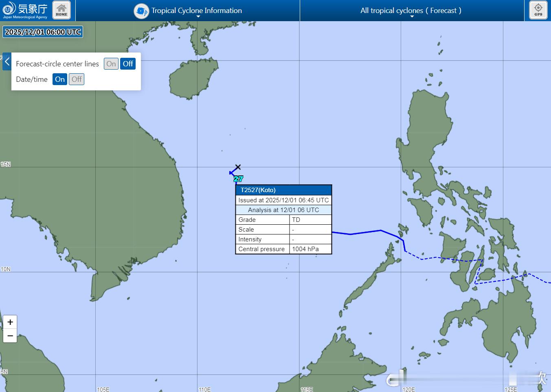Click the 'Analysis at 12/01 06 UTC' row
Image resolution: width=551 pixels, height=392 pixels.
[x=283, y=210]
